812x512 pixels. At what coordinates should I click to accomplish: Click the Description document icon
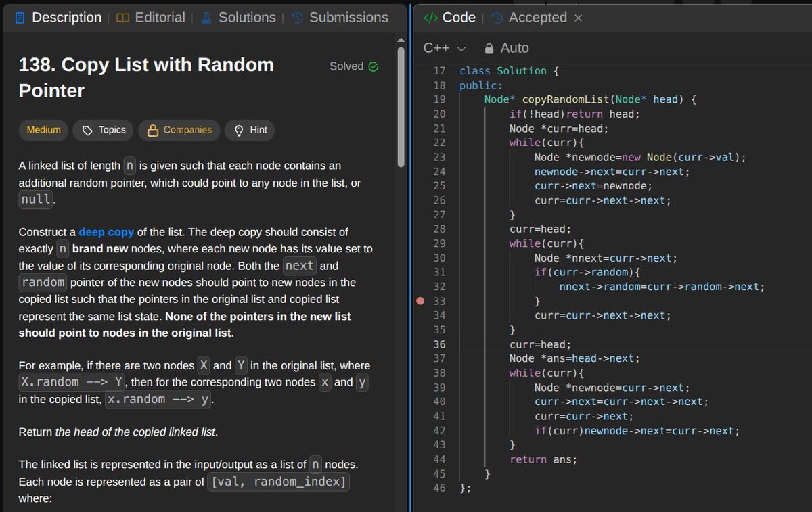pyautogui.click(x=20, y=18)
